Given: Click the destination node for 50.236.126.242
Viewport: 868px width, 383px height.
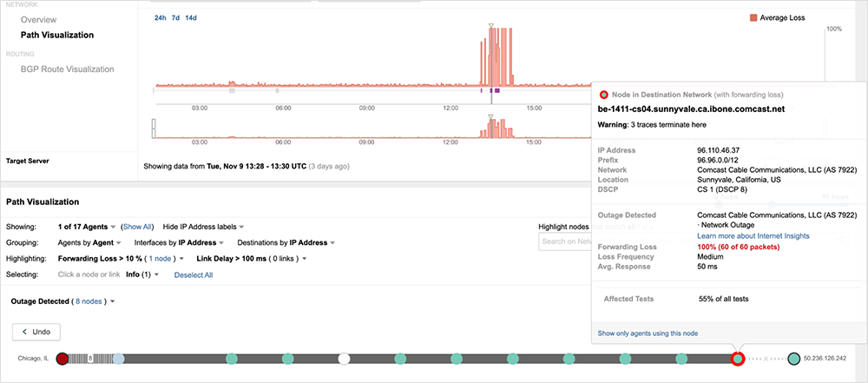Looking at the screenshot, I should 793,358.
